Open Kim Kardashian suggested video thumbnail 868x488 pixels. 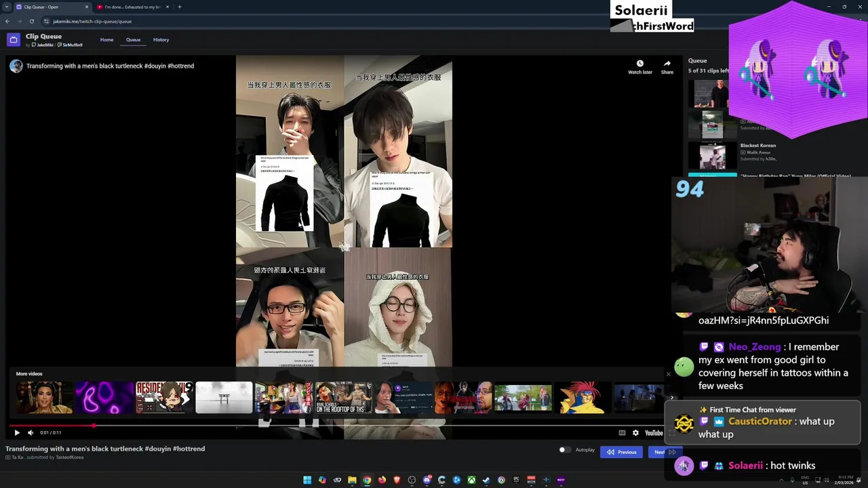pyautogui.click(x=45, y=397)
